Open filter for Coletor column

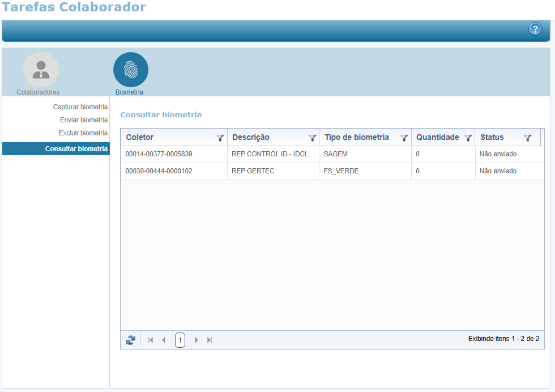tap(220, 138)
